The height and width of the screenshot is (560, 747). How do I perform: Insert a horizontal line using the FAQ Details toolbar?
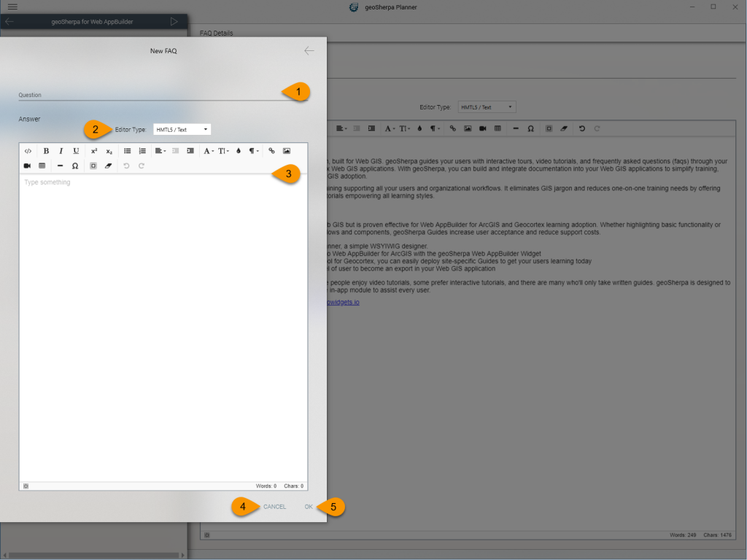pyautogui.click(x=516, y=128)
